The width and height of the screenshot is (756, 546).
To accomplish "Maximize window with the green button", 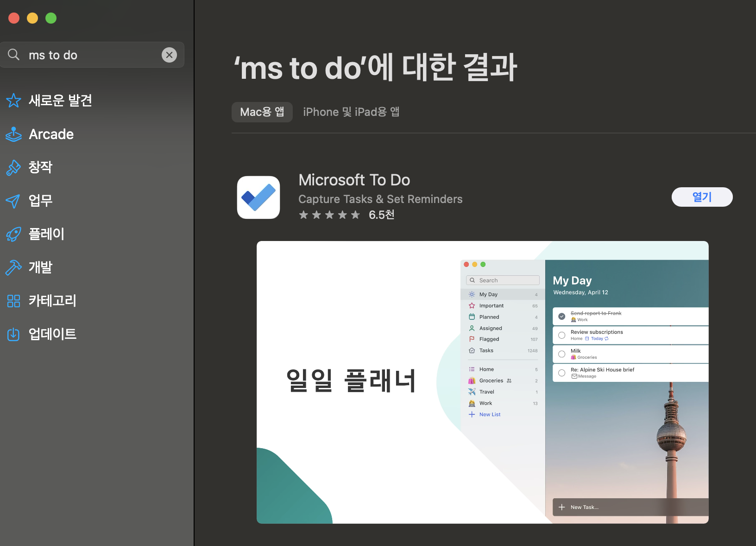I will click(x=51, y=18).
